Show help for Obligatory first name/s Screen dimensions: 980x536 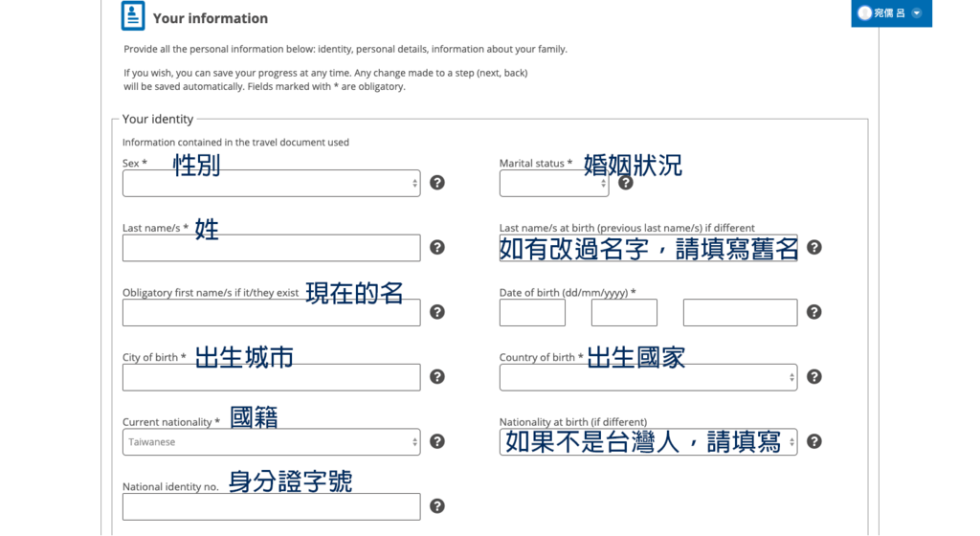click(437, 312)
